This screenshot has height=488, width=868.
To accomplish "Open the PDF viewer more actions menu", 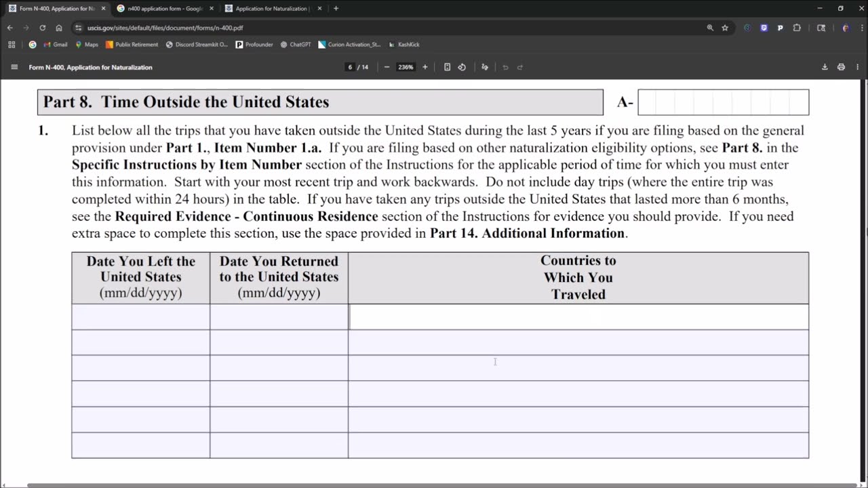I will coord(857,67).
